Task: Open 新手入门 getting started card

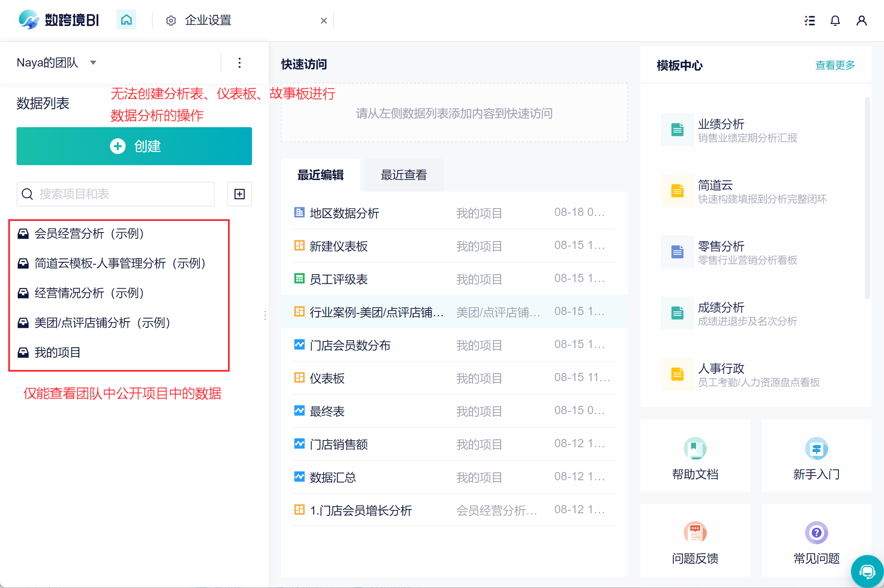Action: [x=816, y=456]
